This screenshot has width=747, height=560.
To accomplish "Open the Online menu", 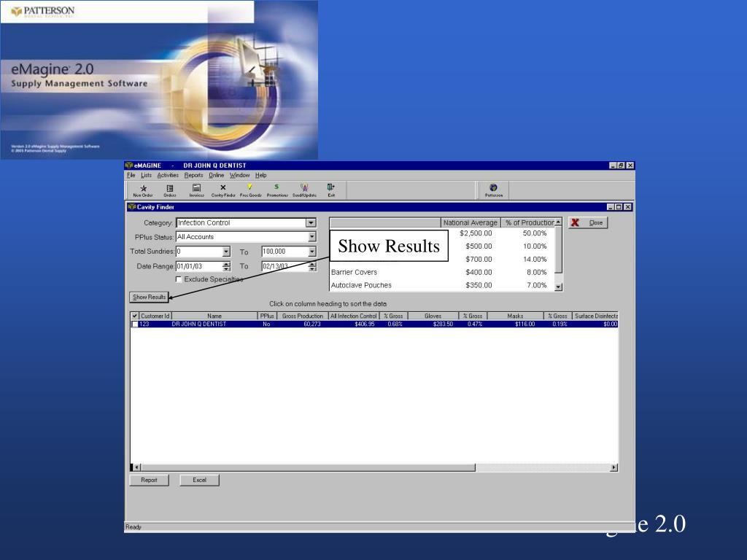I will 216,175.
